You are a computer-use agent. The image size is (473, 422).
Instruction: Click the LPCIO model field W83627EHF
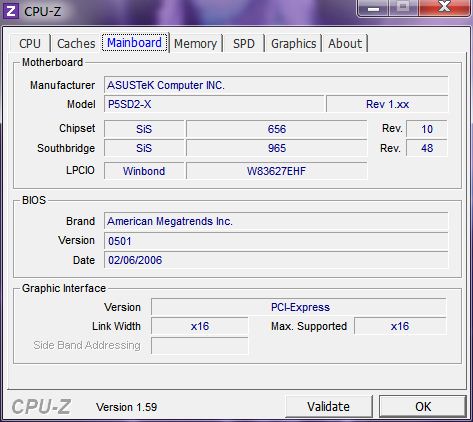point(277,171)
